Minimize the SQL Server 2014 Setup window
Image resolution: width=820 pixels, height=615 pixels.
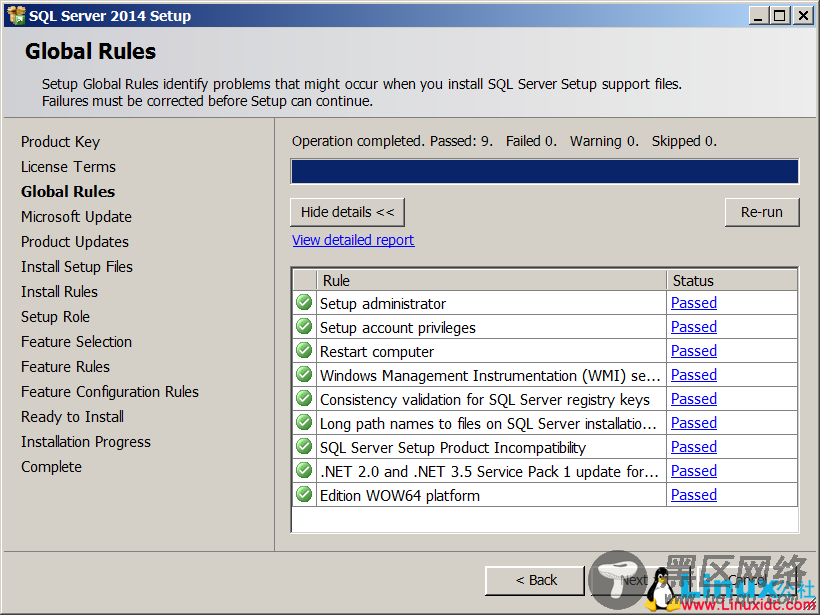[x=758, y=15]
